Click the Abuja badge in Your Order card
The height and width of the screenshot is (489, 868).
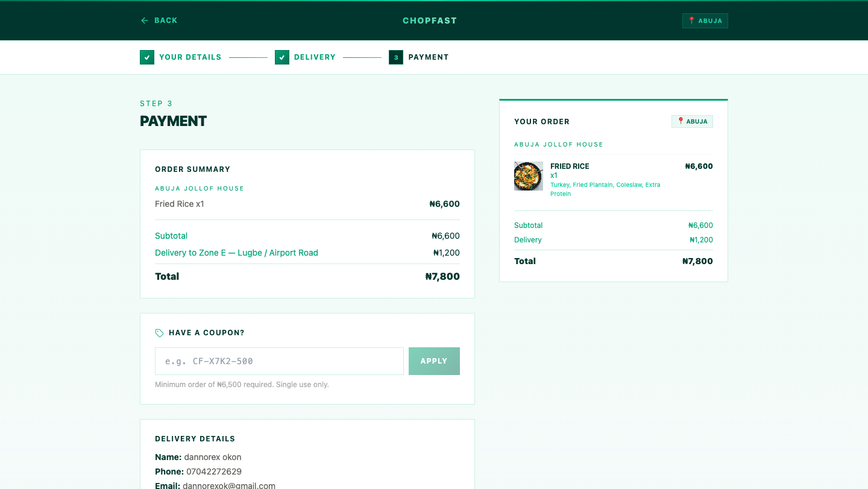click(692, 121)
